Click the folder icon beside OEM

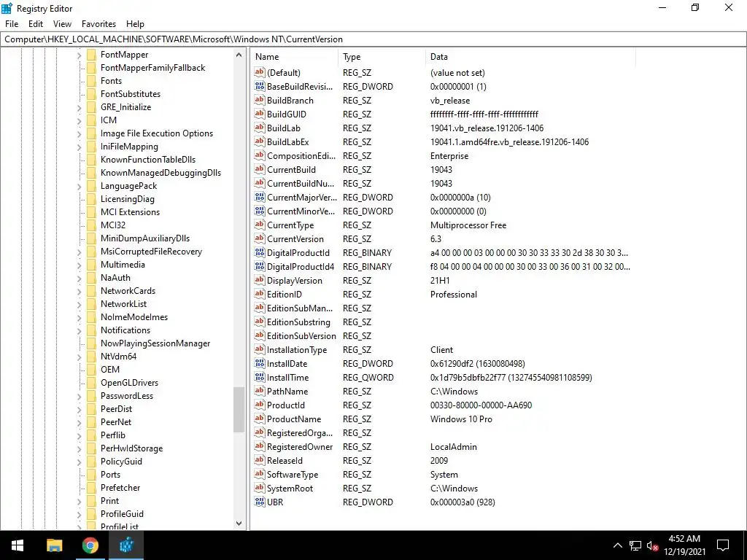pos(91,370)
